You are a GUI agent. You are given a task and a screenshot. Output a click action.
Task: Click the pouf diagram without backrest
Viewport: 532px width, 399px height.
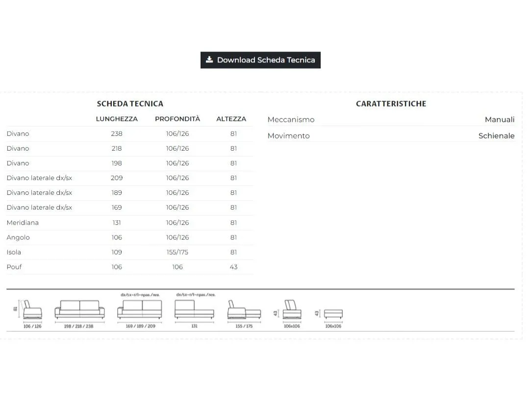point(330,318)
